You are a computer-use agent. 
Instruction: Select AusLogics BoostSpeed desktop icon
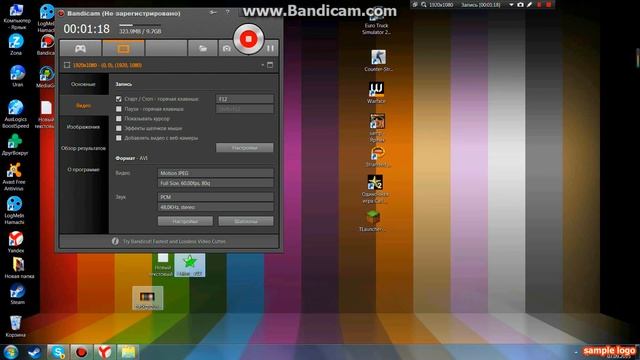pyautogui.click(x=16, y=114)
